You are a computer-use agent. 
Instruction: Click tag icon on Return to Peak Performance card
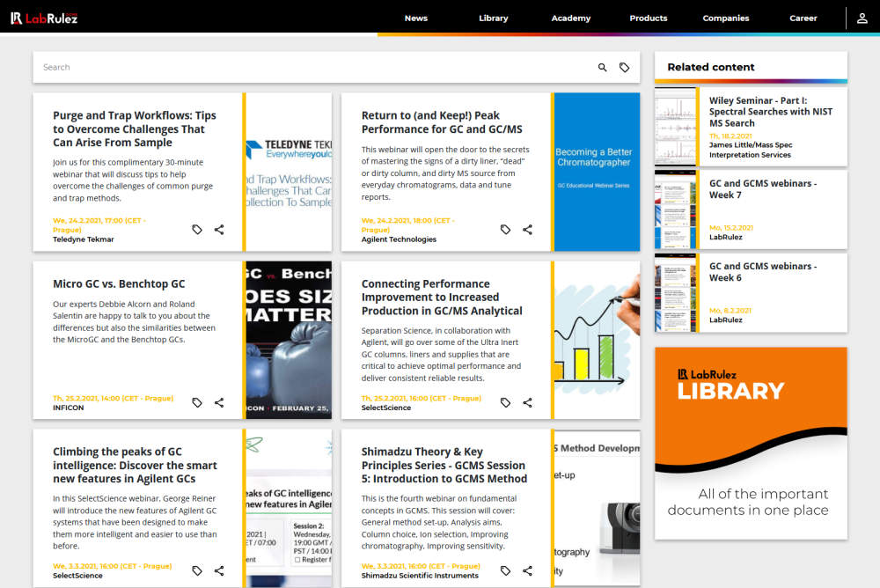point(506,230)
